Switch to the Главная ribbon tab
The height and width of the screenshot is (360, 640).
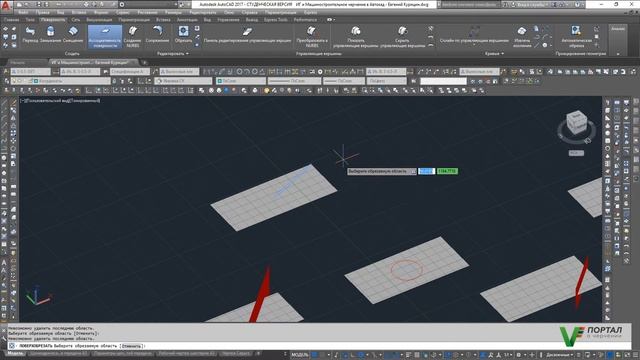11,20
